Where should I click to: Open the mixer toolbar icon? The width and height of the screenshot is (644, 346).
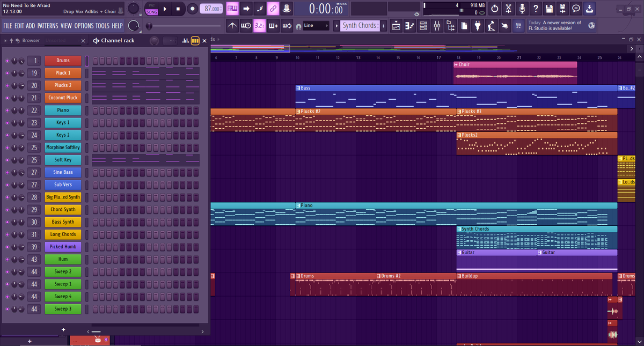(437, 25)
